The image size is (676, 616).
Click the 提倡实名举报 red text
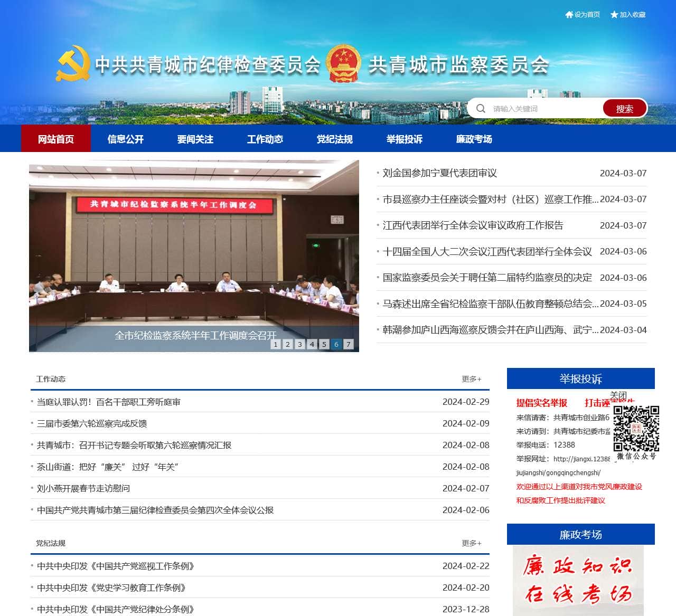pyautogui.click(x=542, y=403)
